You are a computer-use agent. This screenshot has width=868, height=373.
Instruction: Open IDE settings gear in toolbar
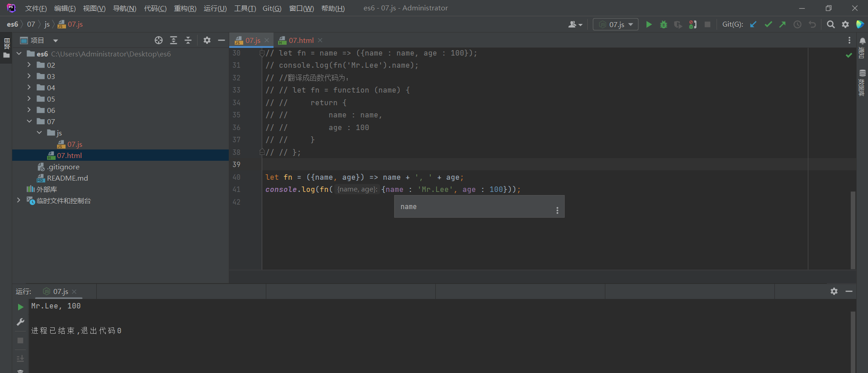845,24
